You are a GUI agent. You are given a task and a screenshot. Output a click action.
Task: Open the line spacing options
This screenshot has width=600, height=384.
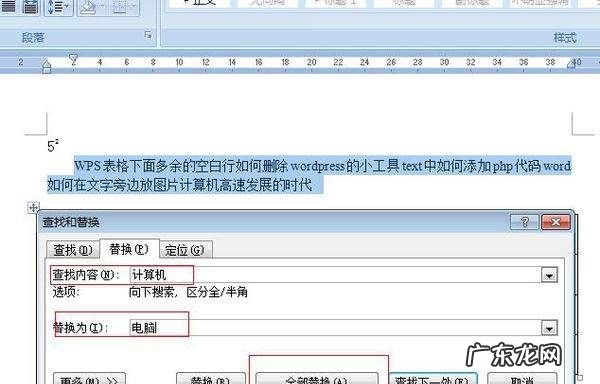point(59,7)
